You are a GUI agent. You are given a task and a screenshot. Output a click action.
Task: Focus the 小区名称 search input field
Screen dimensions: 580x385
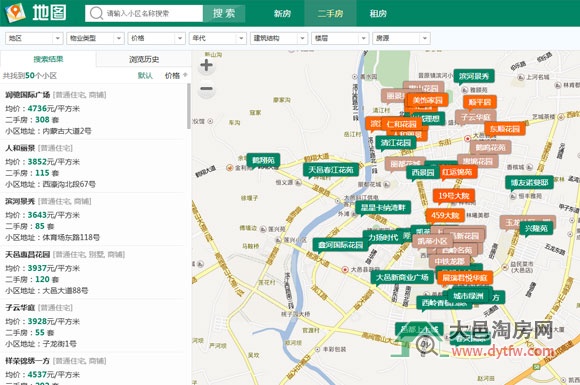point(144,13)
